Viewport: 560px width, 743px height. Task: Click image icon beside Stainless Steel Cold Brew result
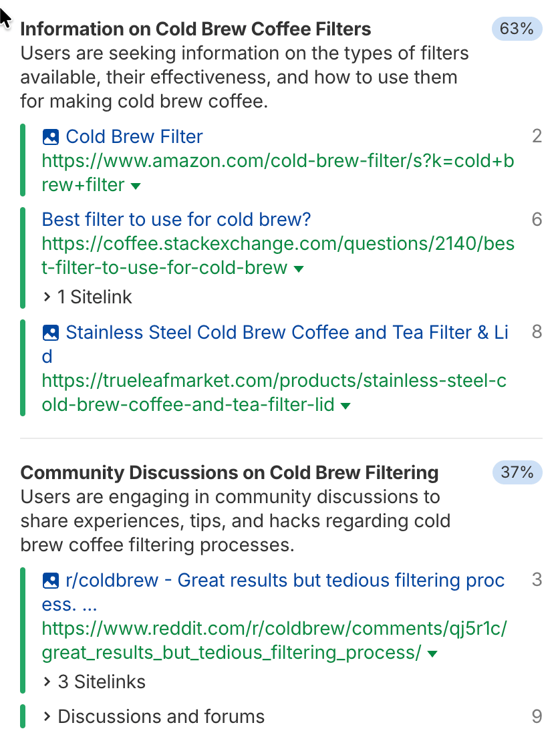pyautogui.click(x=50, y=332)
